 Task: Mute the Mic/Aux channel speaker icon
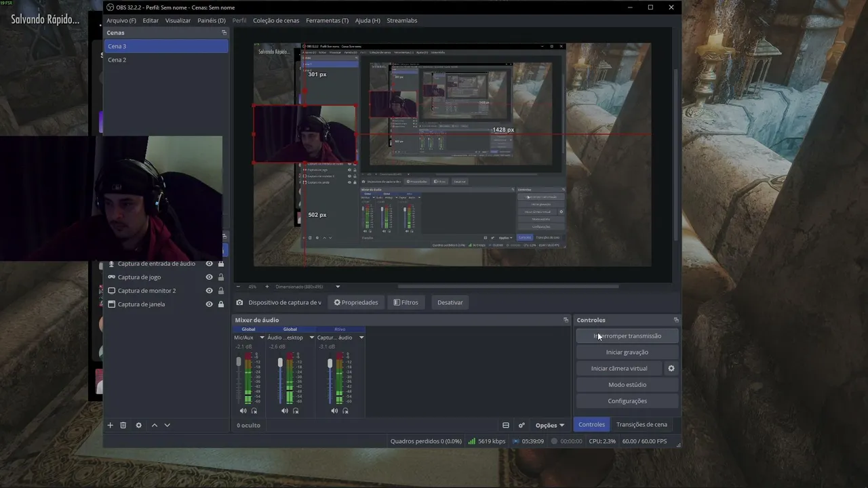pos(243,411)
